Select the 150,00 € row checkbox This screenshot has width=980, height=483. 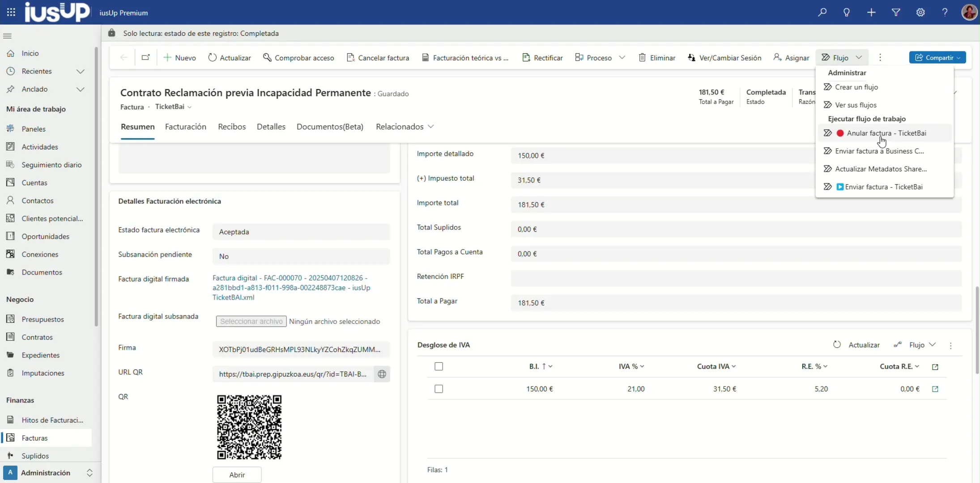pos(439,389)
